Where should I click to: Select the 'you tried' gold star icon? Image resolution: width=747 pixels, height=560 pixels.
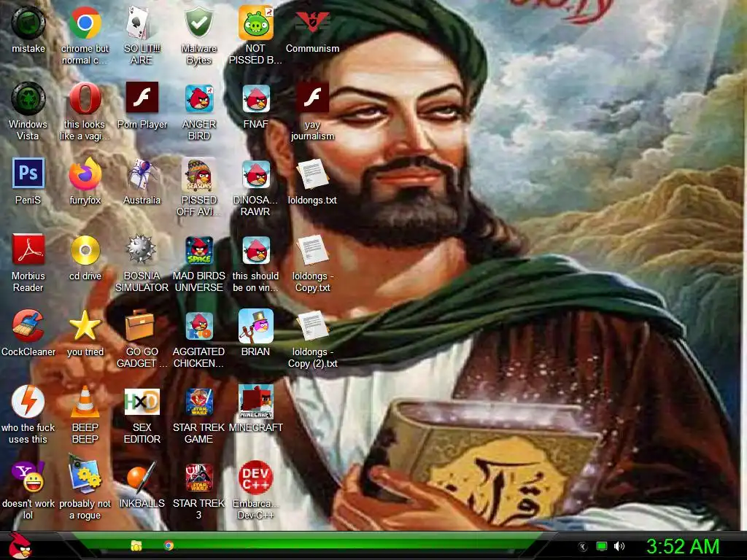[85, 326]
